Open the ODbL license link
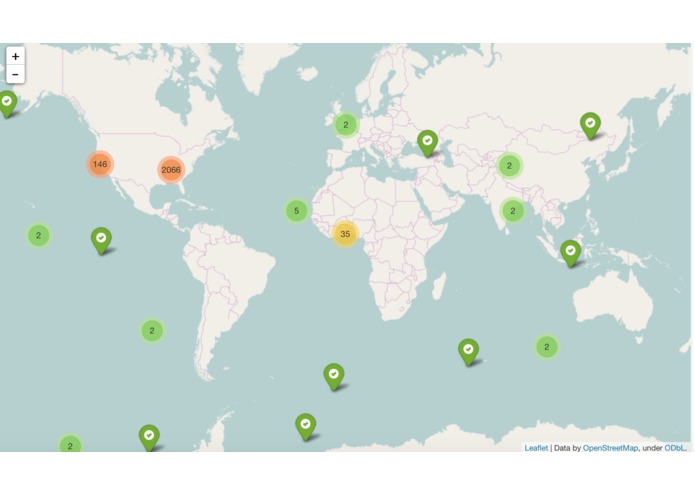Image resolution: width=695 pixels, height=494 pixels. click(x=675, y=448)
